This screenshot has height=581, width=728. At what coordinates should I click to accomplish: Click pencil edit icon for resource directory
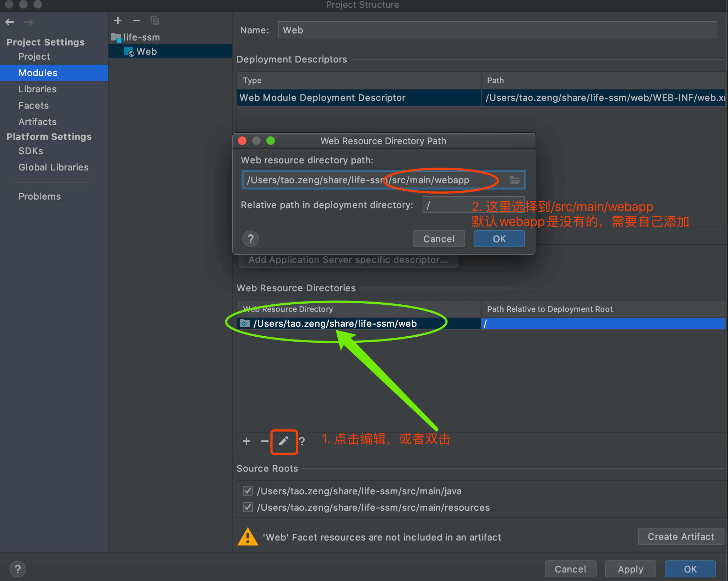[283, 441]
